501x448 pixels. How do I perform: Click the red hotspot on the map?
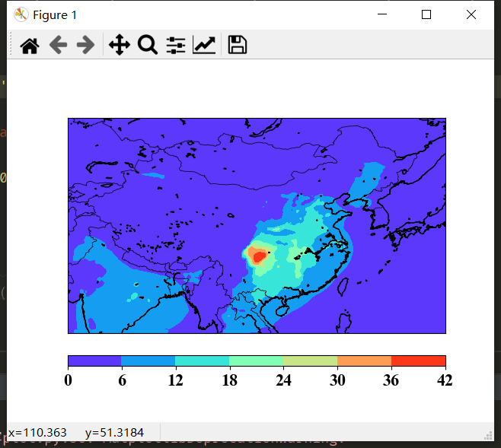(258, 257)
